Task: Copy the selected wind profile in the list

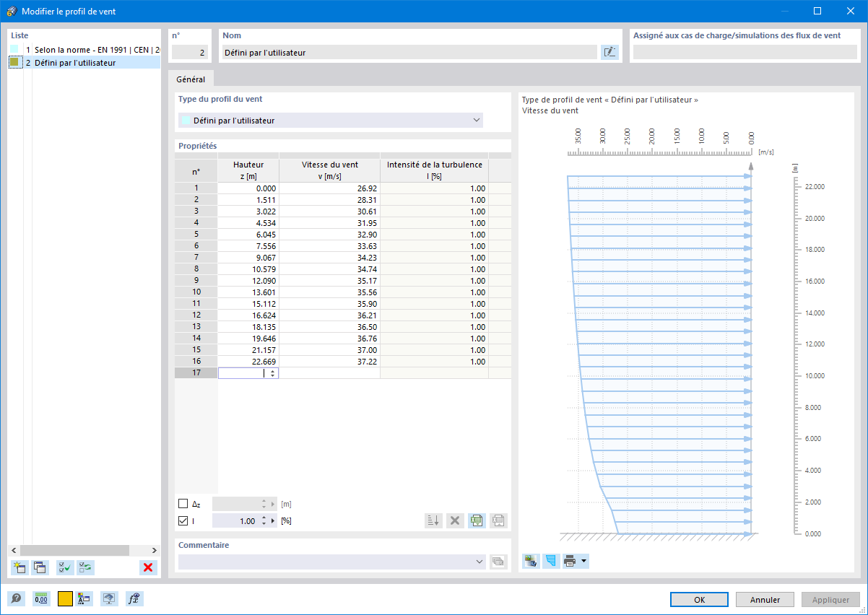Action: (x=40, y=567)
